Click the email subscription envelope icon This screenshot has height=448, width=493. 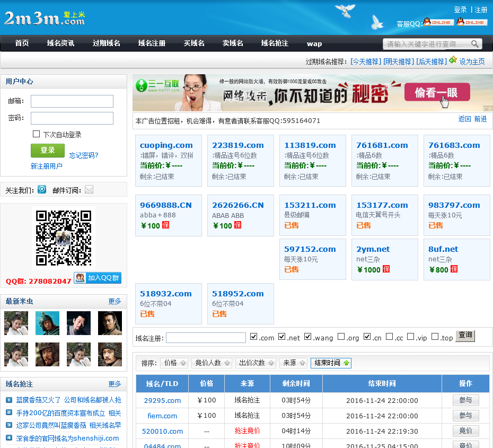[89, 189]
